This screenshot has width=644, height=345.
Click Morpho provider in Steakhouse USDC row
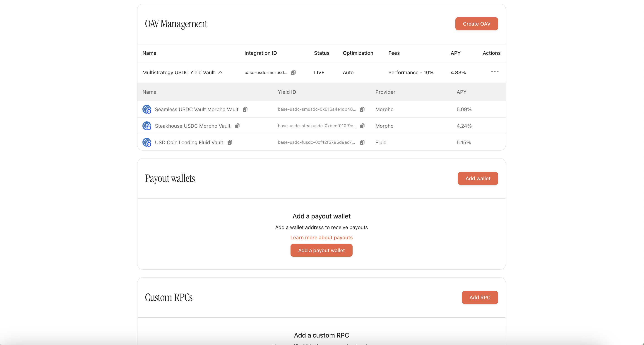click(384, 126)
